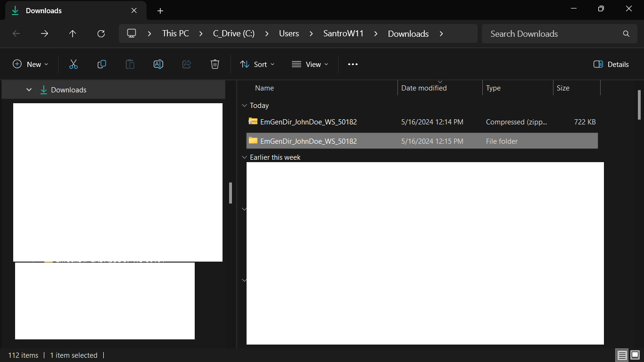Refresh the Downloads folder view
This screenshot has width=644, height=362.
[x=101, y=33]
